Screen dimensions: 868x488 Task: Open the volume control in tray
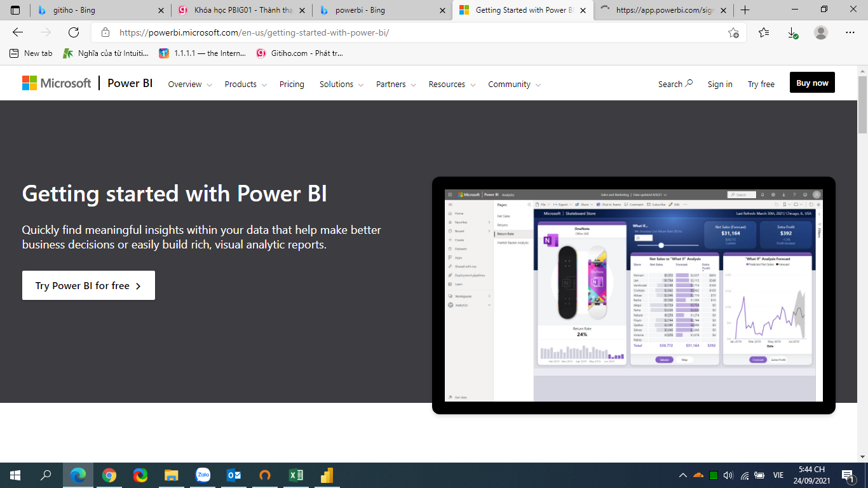pyautogui.click(x=728, y=475)
